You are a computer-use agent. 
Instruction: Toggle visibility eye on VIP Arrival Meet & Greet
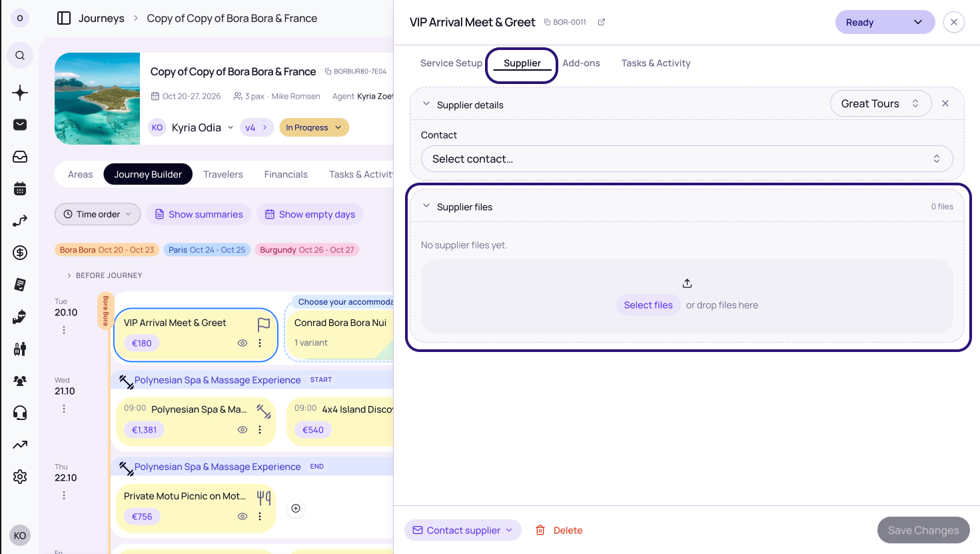[x=243, y=343]
